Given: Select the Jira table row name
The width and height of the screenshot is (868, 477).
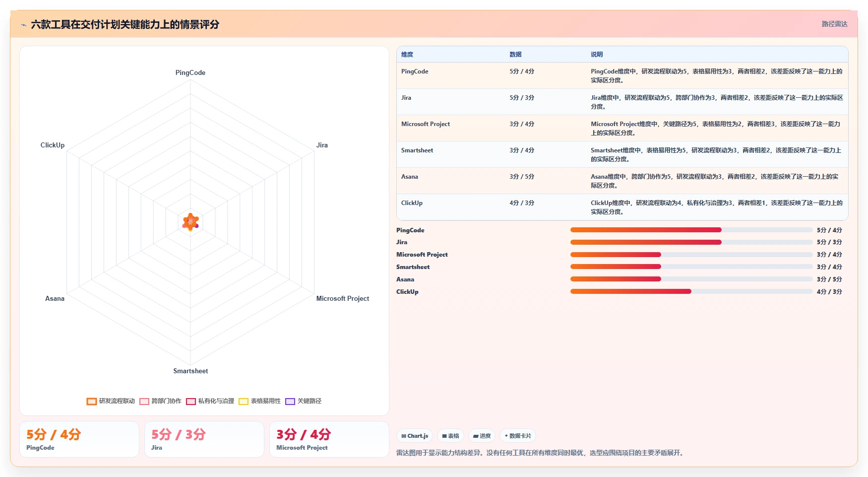Looking at the screenshot, I should 406,98.
